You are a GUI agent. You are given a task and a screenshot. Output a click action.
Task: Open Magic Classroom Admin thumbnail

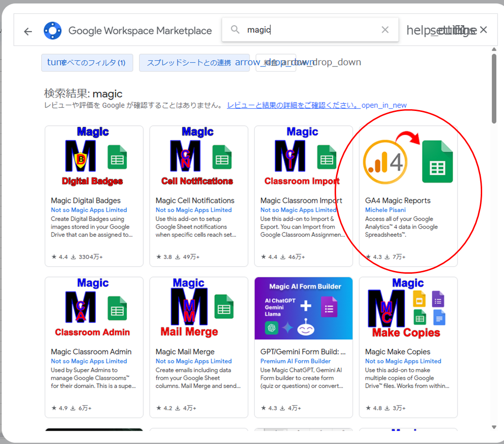[x=94, y=308]
